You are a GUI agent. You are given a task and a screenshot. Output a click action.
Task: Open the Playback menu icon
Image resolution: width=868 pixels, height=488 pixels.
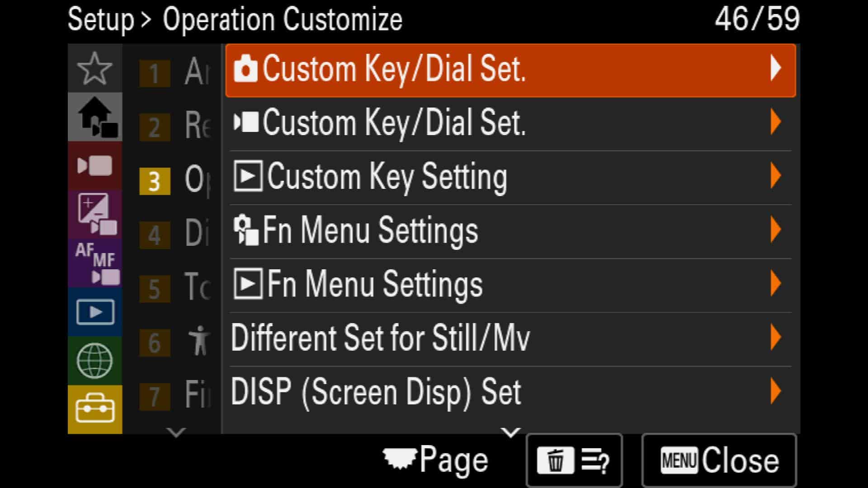tap(95, 312)
